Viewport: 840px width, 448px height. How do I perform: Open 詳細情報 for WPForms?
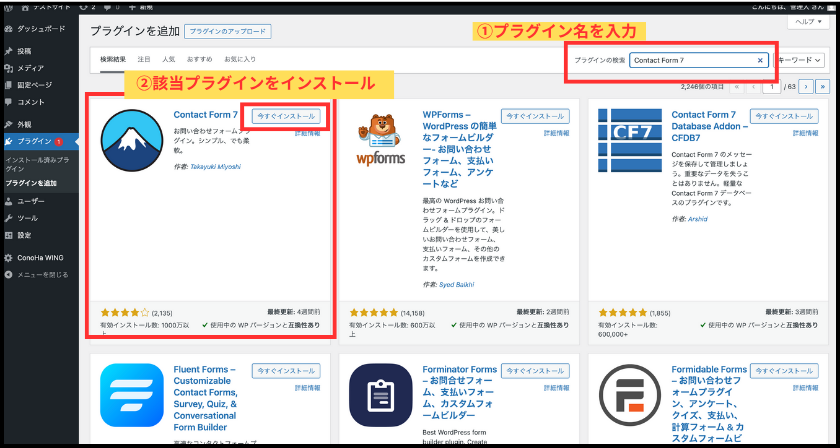coord(557,133)
